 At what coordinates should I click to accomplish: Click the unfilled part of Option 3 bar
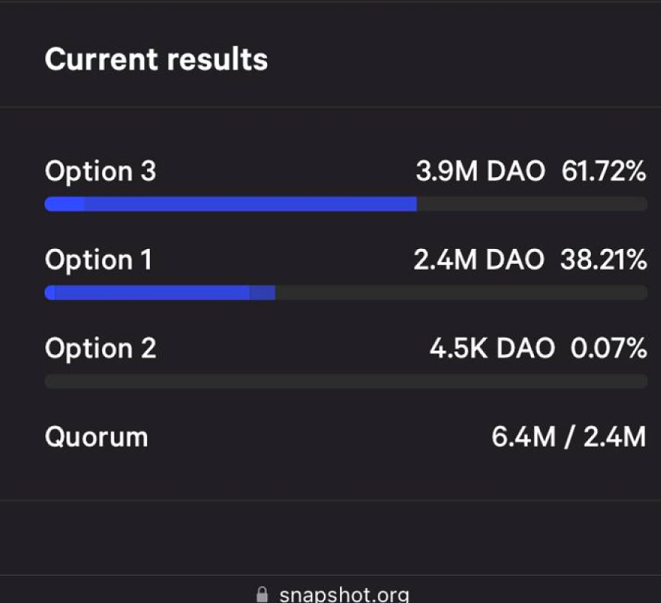point(532,204)
